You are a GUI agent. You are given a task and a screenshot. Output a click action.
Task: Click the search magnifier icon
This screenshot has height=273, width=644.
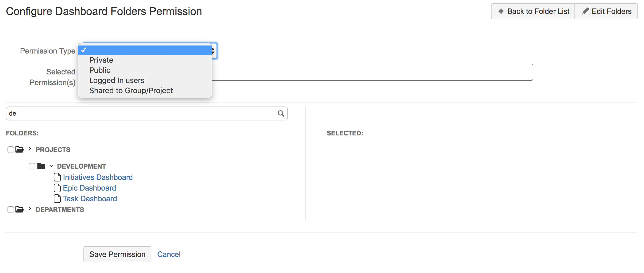[x=281, y=113]
